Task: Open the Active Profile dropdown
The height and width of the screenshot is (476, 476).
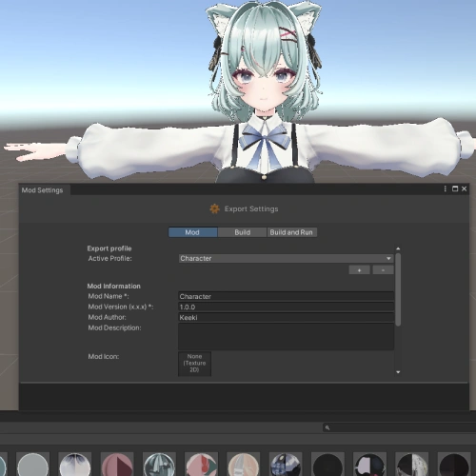Action: pyautogui.click(x=286, y=258)
